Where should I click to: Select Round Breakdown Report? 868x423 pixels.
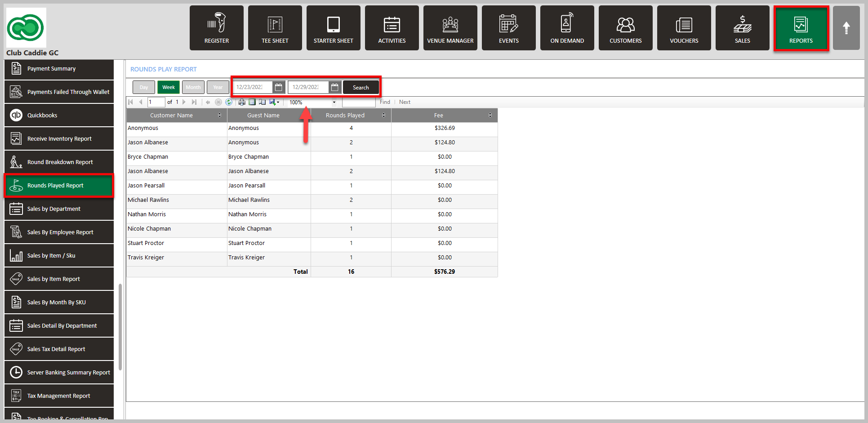pyautogui.click(x=59, y=162)
